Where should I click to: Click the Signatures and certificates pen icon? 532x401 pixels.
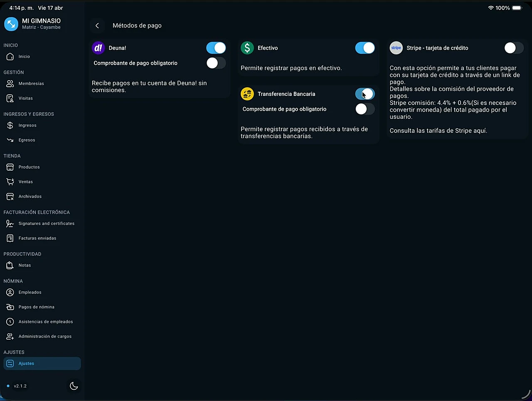[x=10, y=223]
